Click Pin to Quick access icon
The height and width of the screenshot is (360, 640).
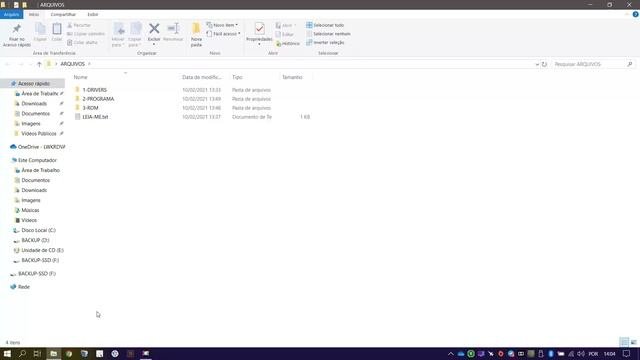[x=17, y=29]
